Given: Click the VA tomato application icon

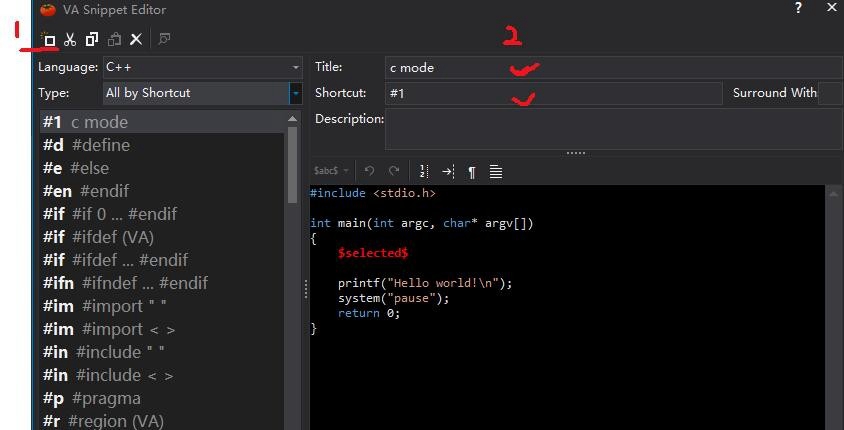Looking at the screenshot, I should (x=48, y=9).
